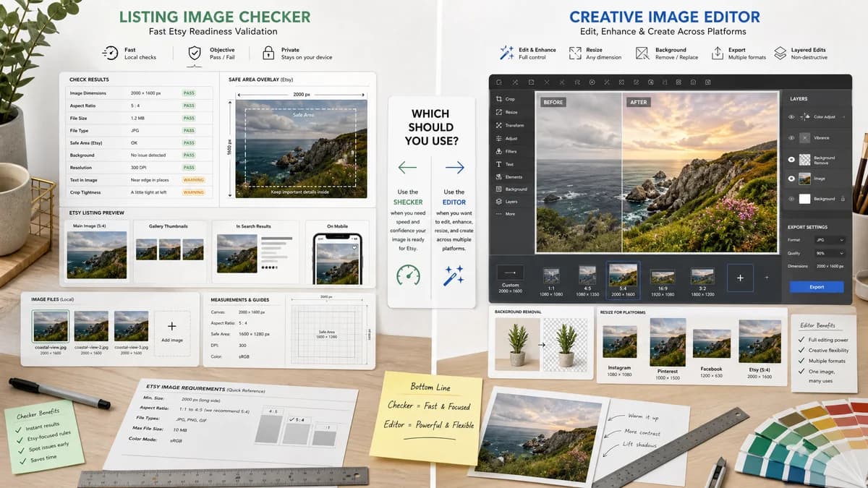Open the Filters tool in editor sidebar
868x488 pixels.
tap(506, 151)
